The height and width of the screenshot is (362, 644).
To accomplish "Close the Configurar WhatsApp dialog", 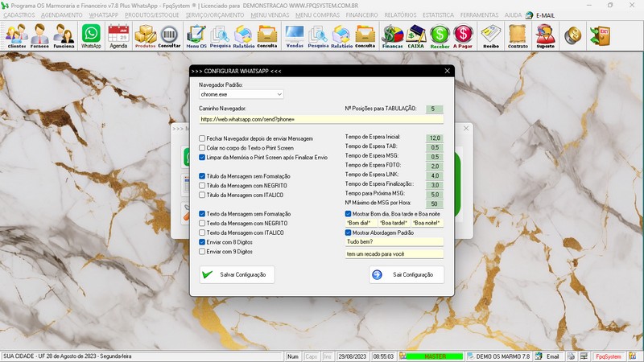I will [x=448, y=71].
